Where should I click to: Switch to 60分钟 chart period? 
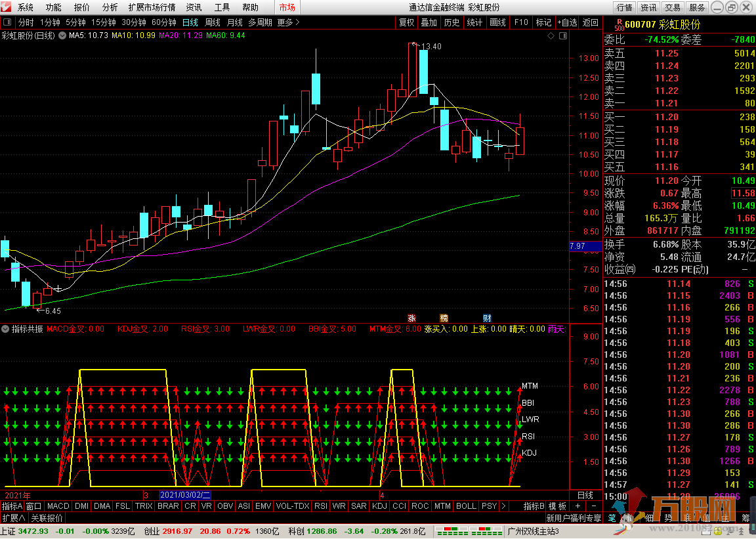(x=164, y=22)
